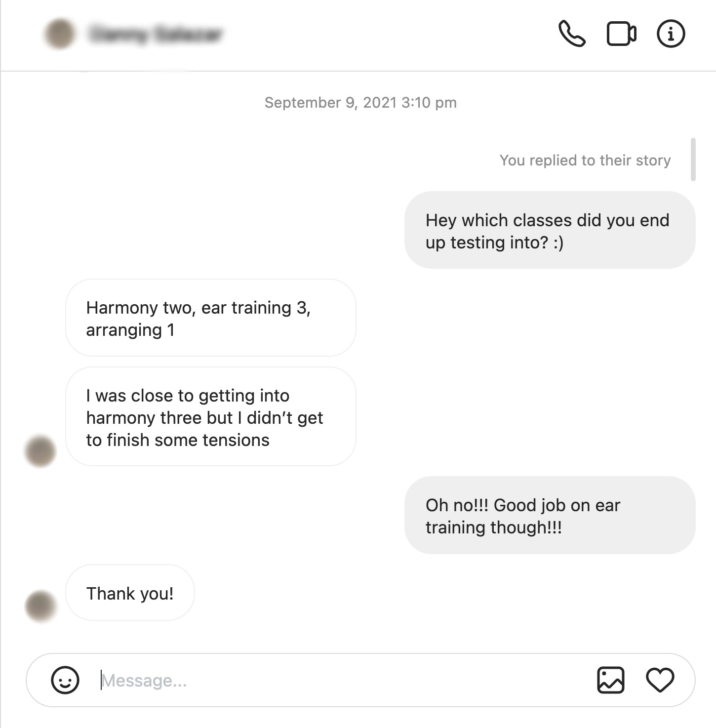Click sender avatar beside tensions message
The image size is (716, 728).
pos(40,451)
